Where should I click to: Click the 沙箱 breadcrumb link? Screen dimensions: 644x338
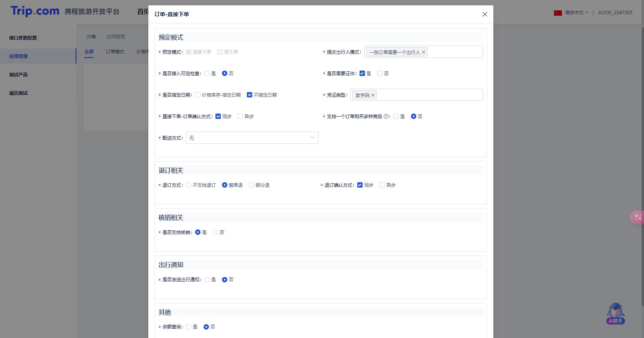click(x=91, y=37)
